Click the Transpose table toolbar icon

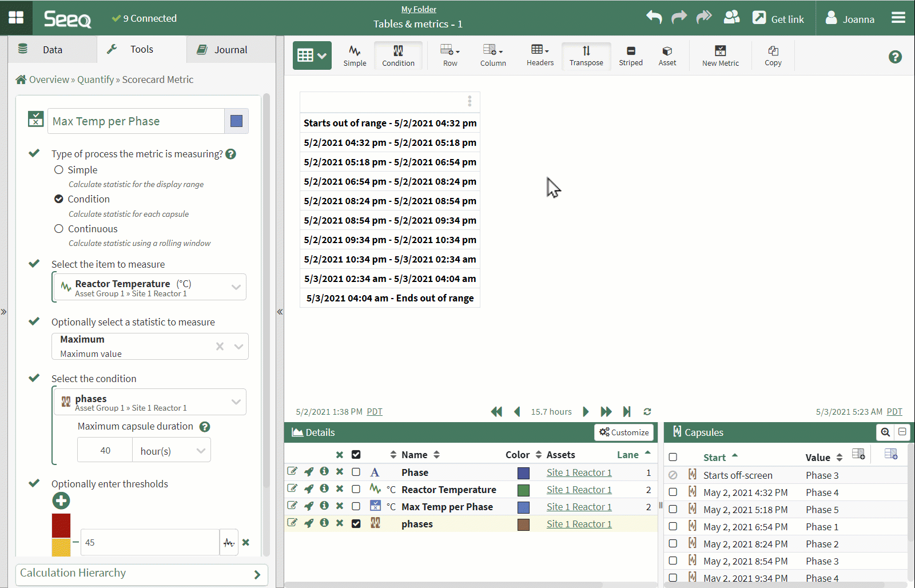pos(586,56)
